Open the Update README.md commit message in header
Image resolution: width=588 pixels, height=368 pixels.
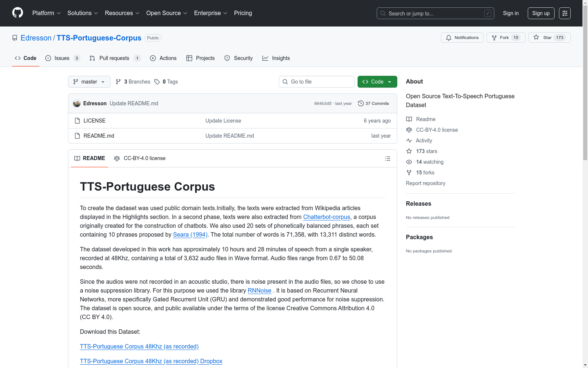134,103
